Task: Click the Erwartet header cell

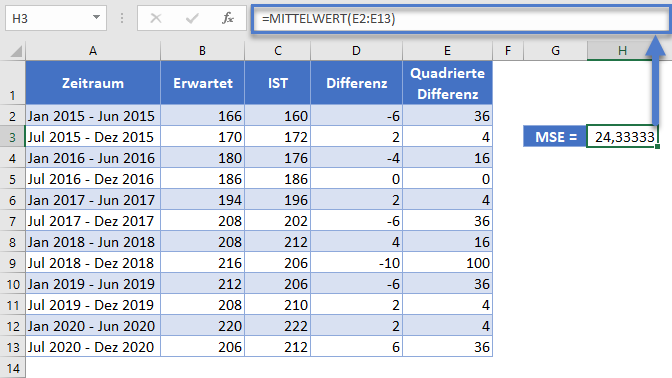Action: pos(202,83)
